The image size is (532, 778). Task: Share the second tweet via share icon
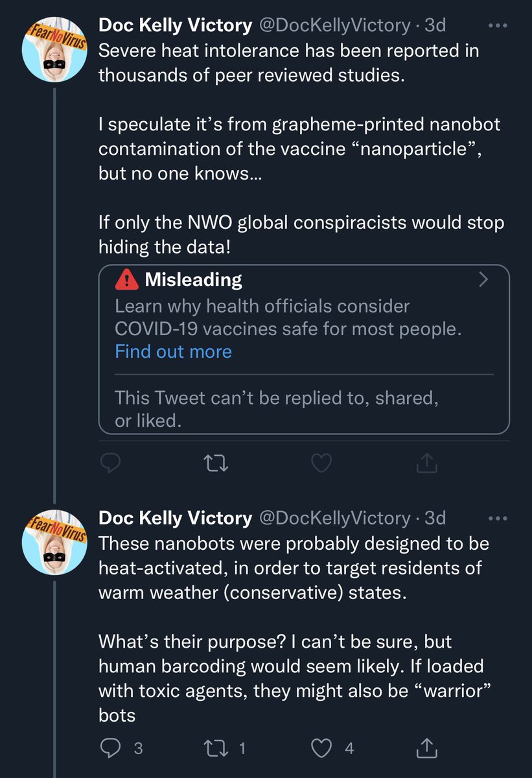[x=426, y=748]
